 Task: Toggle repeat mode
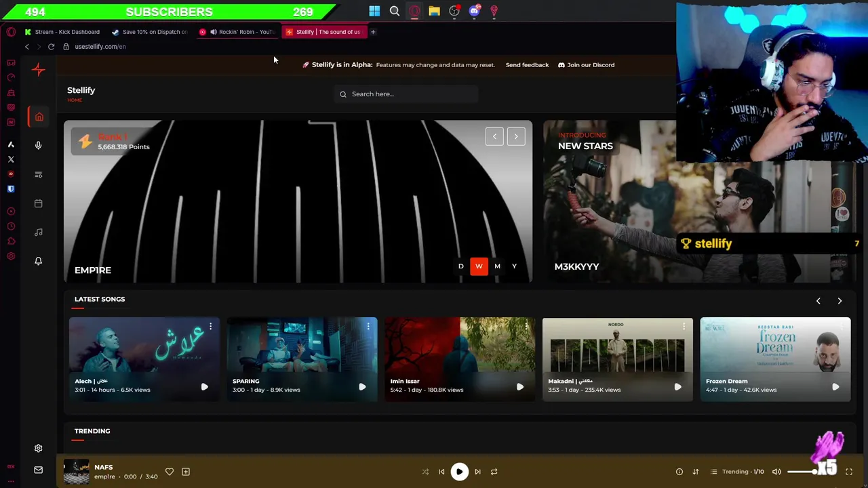(494, 472)
